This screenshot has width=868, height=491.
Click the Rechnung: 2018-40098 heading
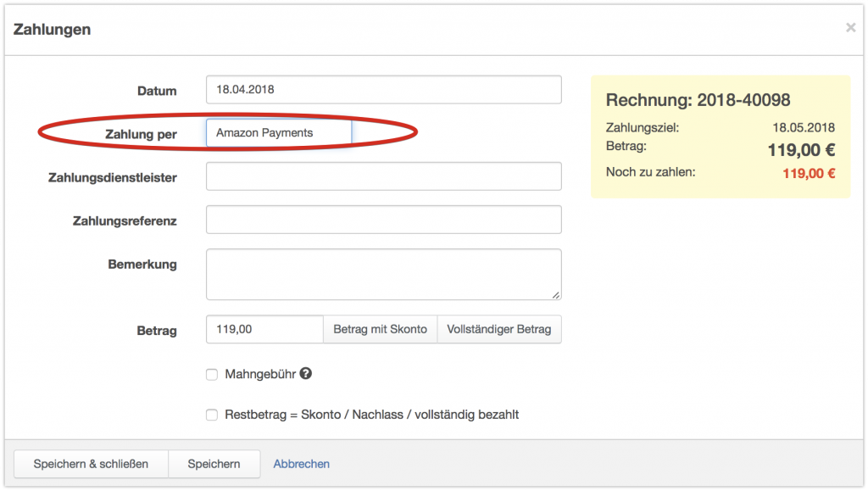coord(698,100)
